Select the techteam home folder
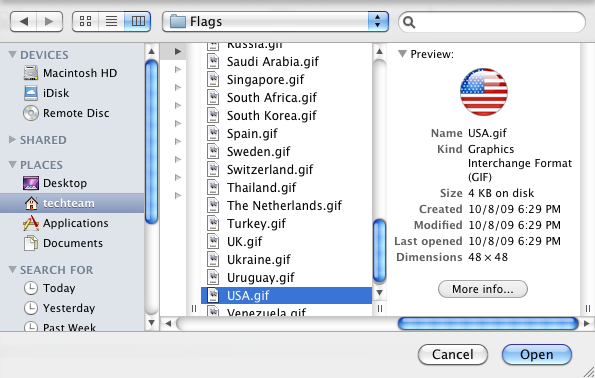Viewport: 595px width, 378px height. [x=72, y=203]
